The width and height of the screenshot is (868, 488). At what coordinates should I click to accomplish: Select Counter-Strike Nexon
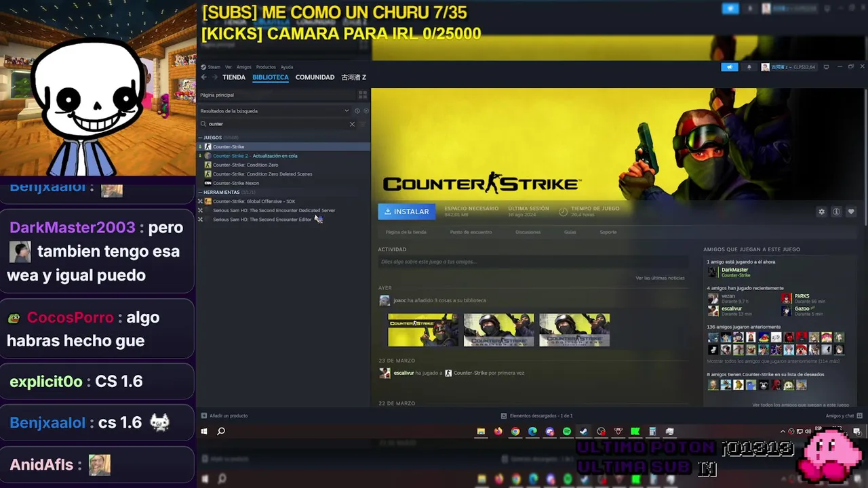(284, 183)
